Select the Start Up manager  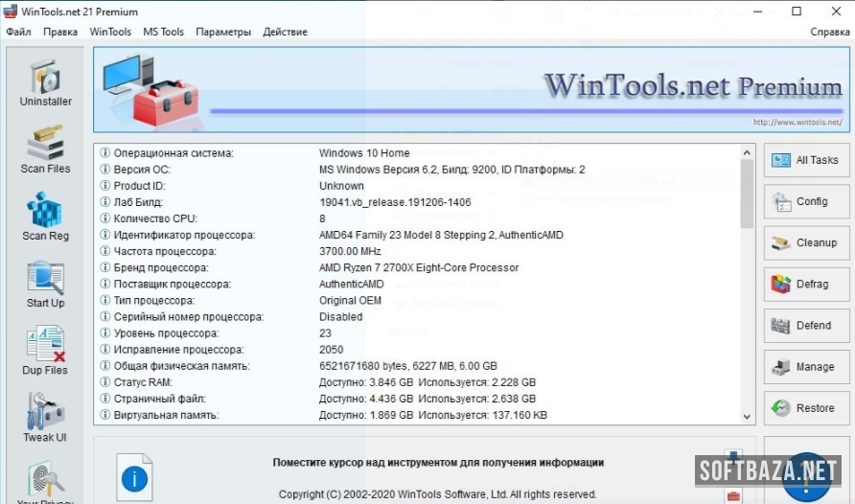click(45, 285)
